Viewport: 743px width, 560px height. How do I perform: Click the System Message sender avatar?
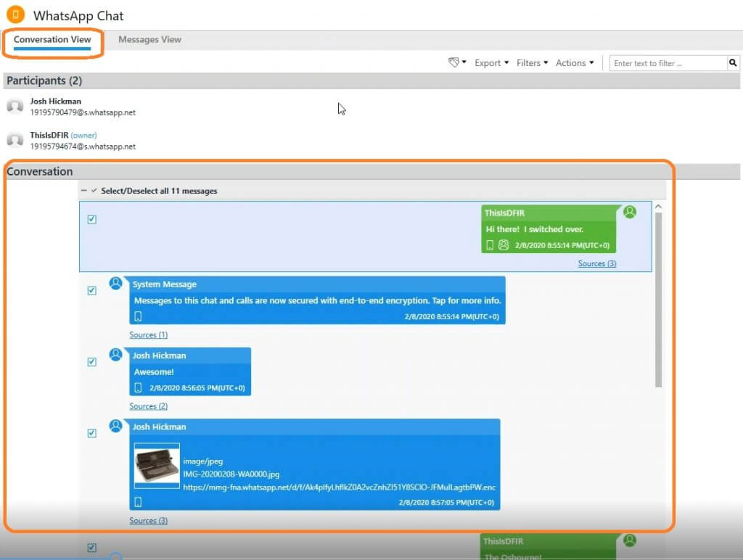115,284
